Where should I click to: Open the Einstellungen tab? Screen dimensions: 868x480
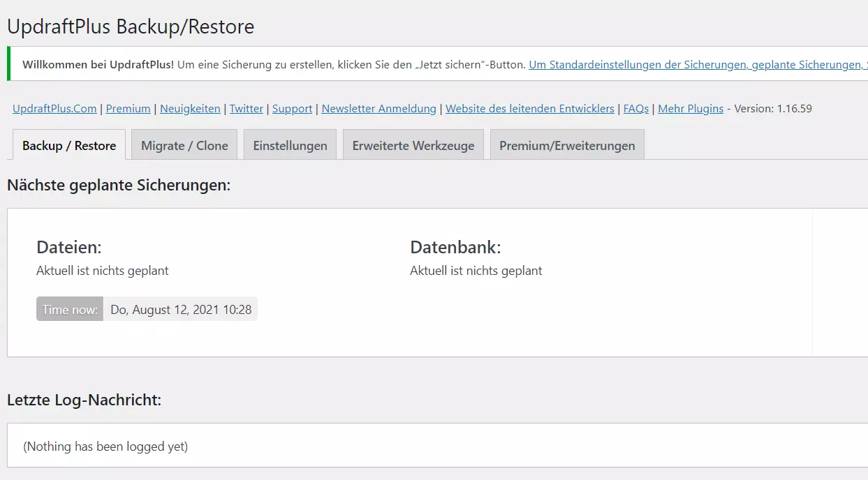coord(290,144)
